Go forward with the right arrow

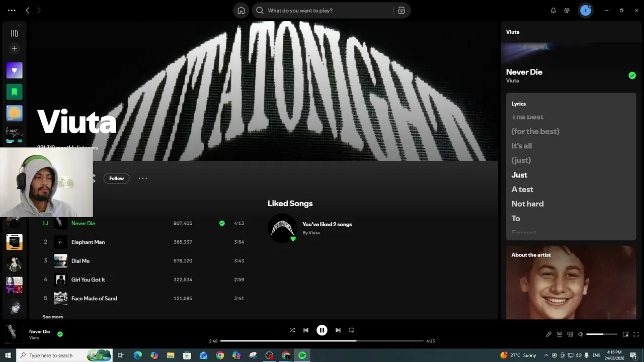point(39,11)
